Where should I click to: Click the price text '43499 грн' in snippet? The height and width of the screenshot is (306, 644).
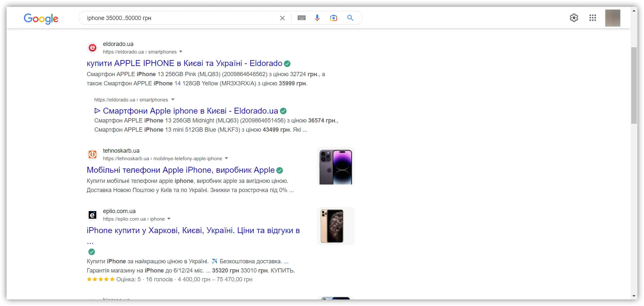point(276,130)
